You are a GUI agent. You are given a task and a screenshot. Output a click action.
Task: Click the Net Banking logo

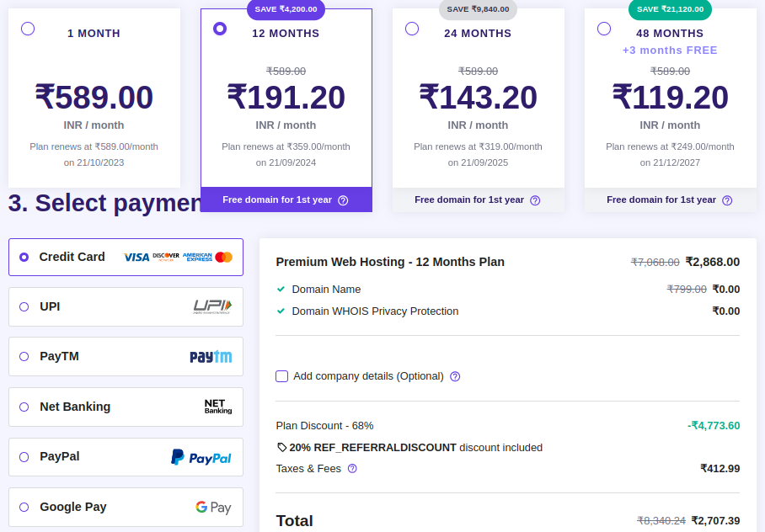pyautogui.click(x=217, y=407)
